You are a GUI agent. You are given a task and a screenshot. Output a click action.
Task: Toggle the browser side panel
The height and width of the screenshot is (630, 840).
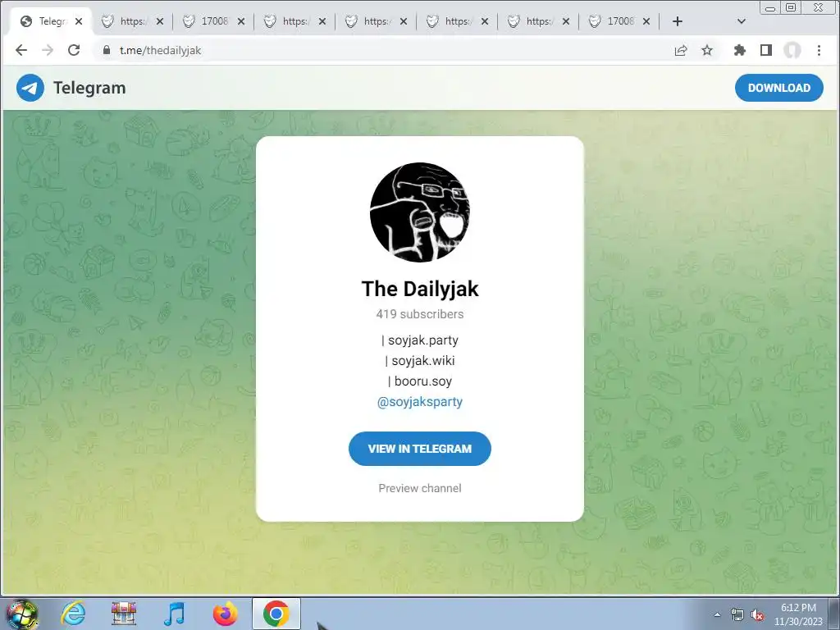click(x=766, y=50)
